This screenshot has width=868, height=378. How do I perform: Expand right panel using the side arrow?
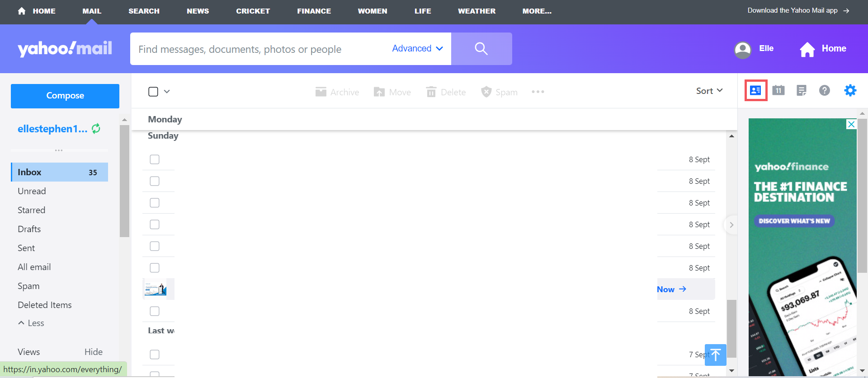click(x=731, y=224)
